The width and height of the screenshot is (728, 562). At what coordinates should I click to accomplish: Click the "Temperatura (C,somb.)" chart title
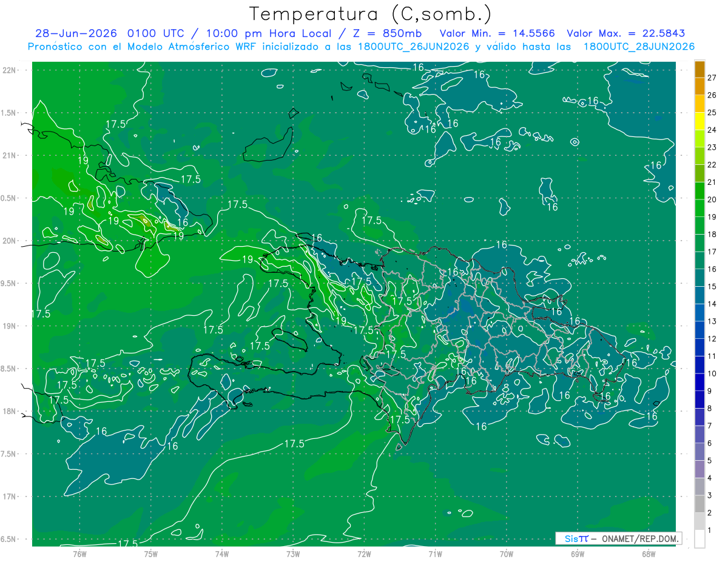(x=371, y=14)
